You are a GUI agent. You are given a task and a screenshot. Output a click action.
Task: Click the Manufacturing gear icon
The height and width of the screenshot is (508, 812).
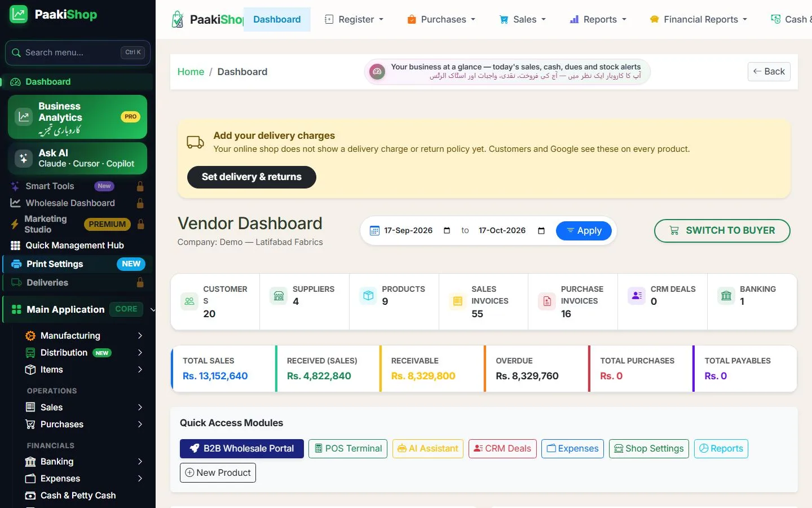[x=30, y=336]
